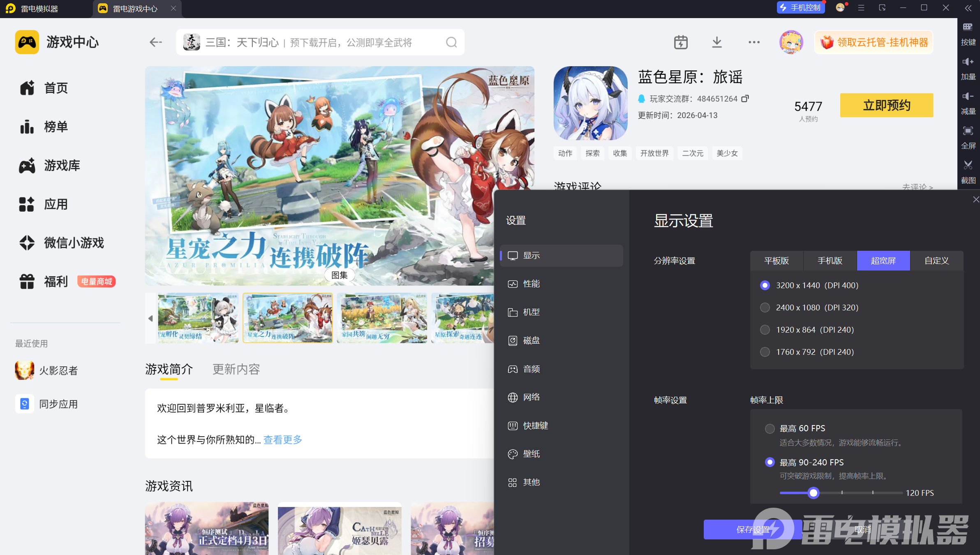Click the FPS slider handle

[x=813, y=493]
